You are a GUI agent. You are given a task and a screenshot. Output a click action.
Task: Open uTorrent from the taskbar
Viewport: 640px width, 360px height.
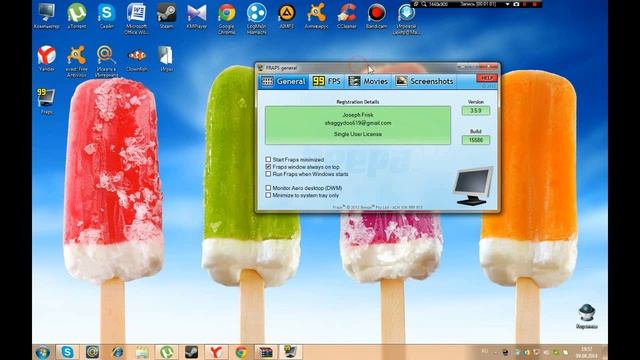pos(167,352)
